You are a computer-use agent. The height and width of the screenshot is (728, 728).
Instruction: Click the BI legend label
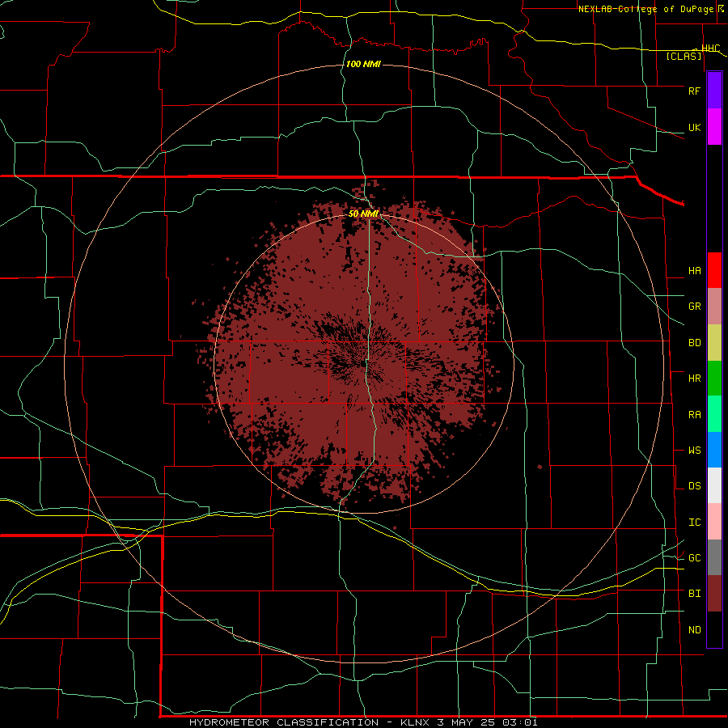694,594
